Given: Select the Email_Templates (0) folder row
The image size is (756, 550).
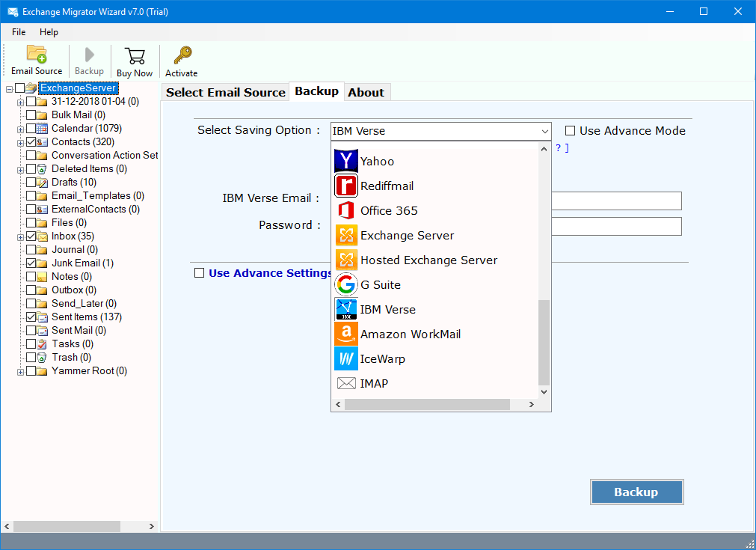Looking at the screenshot, I should [x=98, y=196].
